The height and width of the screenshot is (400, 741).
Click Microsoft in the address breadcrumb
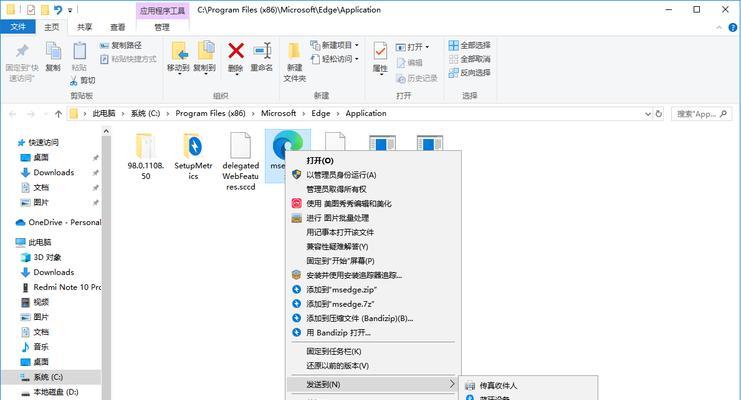coord(278,113)
